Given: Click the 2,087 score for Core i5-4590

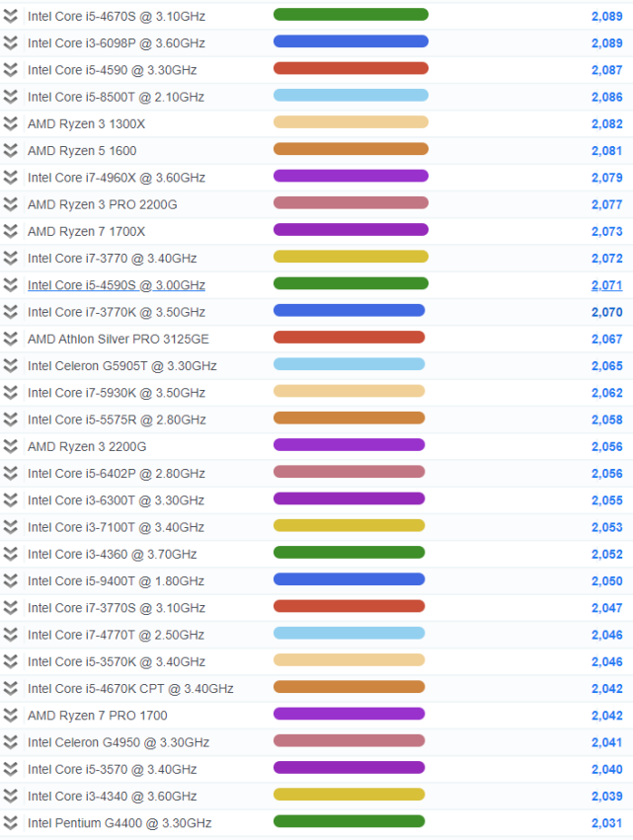Looking at the screenshot, I should click(x=606, y=70).
